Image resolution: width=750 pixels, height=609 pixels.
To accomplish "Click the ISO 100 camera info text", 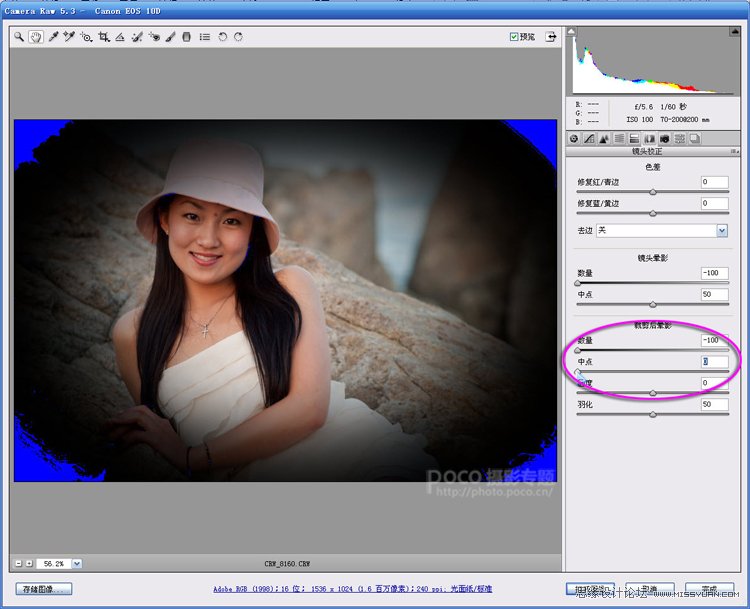I will point(640,119).
